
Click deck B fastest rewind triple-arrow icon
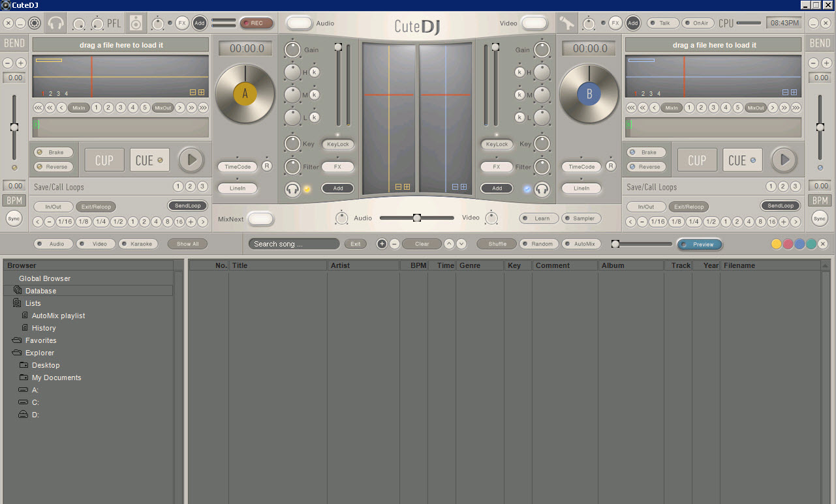(631, 108)
